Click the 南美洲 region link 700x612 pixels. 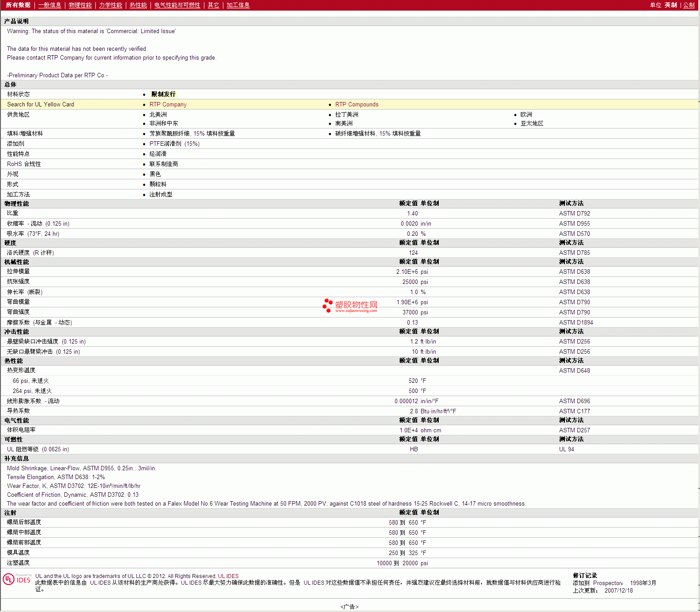coord(344,124)
